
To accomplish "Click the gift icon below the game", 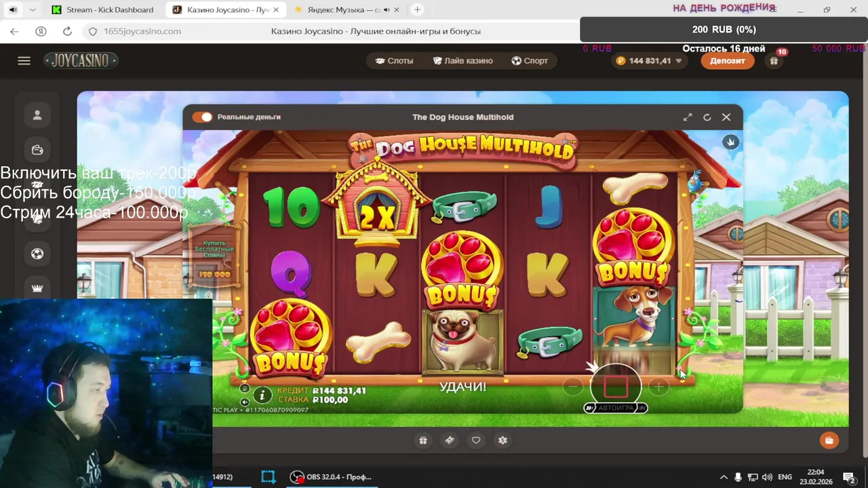I will pos(423,441).
